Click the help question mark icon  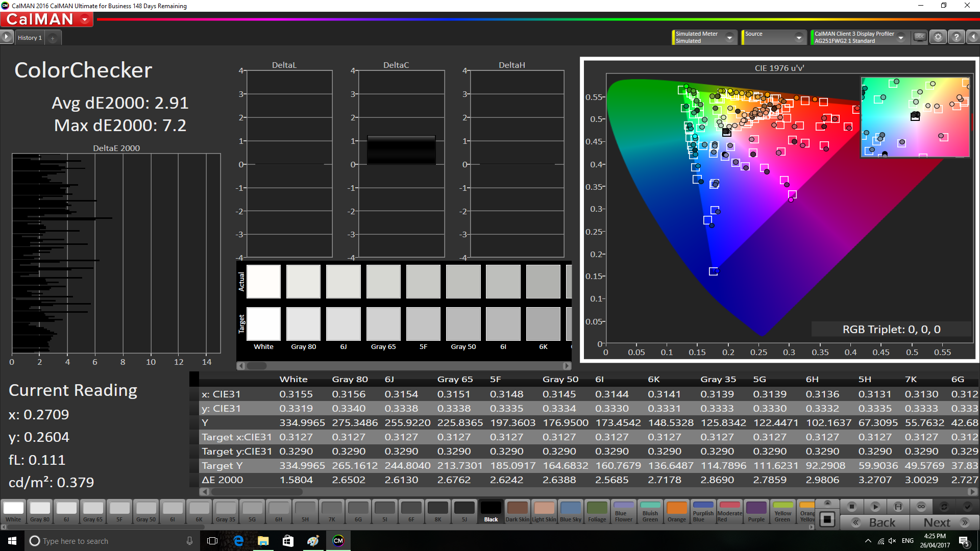coord(956,37)
